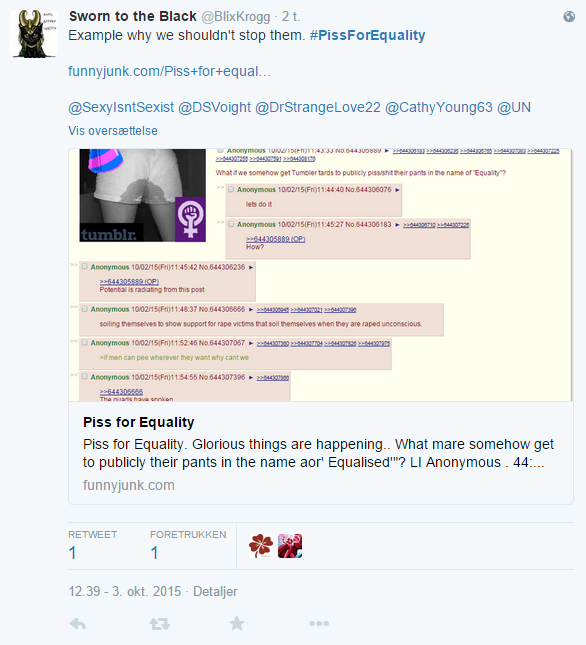This screenshot has width=586, height=645.
Task: Click the globe icon on the tweet
Action: point(569,16)
